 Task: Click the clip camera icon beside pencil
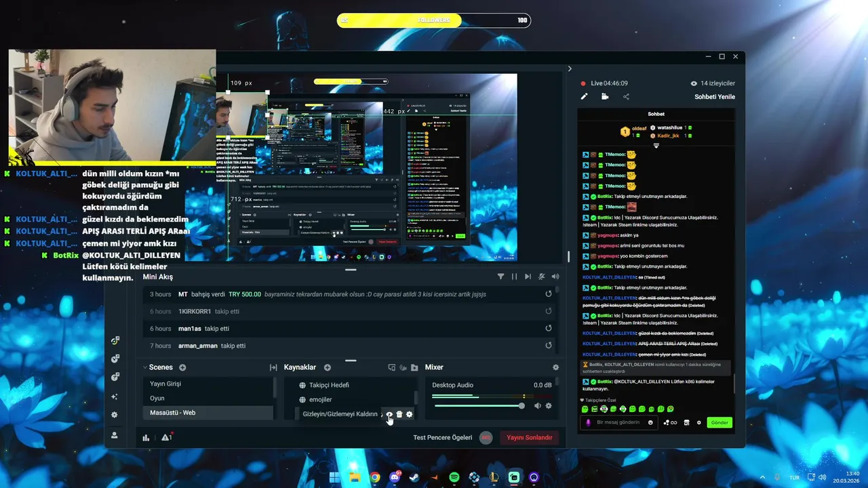[605, 96]
